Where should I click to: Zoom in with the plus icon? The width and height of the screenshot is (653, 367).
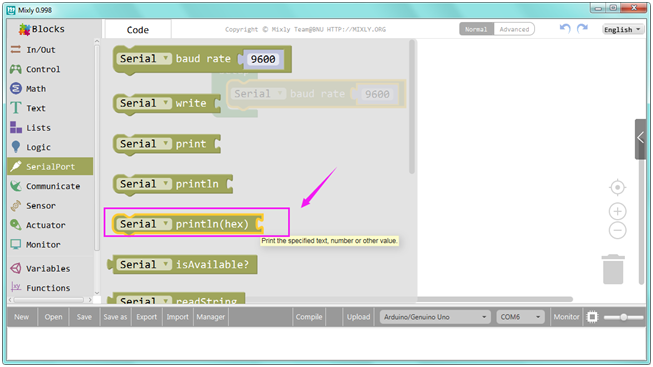(x=617, y=211)
